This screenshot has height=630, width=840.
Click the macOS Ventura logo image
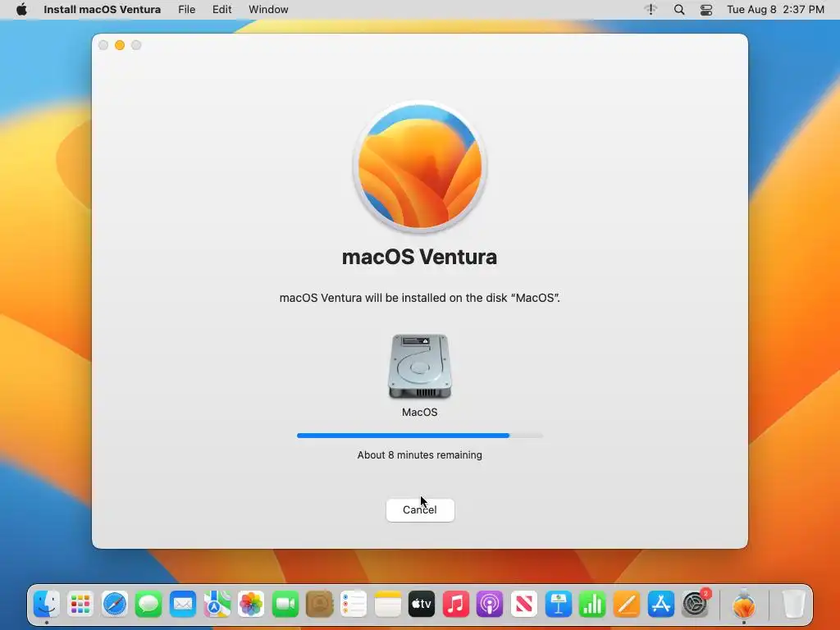click(419, 167)
